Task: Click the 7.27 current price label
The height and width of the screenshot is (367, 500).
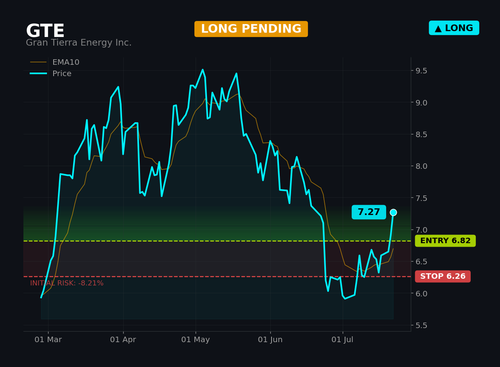Action: [369, 212]
